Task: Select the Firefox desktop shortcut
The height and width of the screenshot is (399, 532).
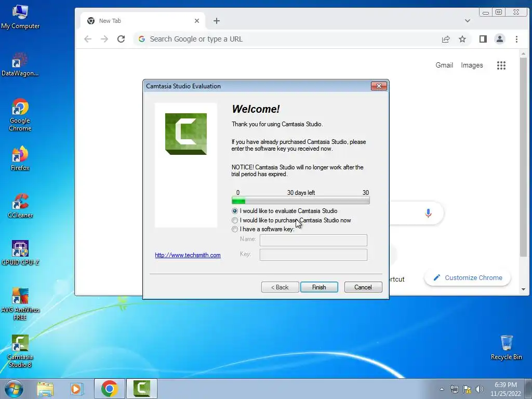Action: (x=20, y=158)
